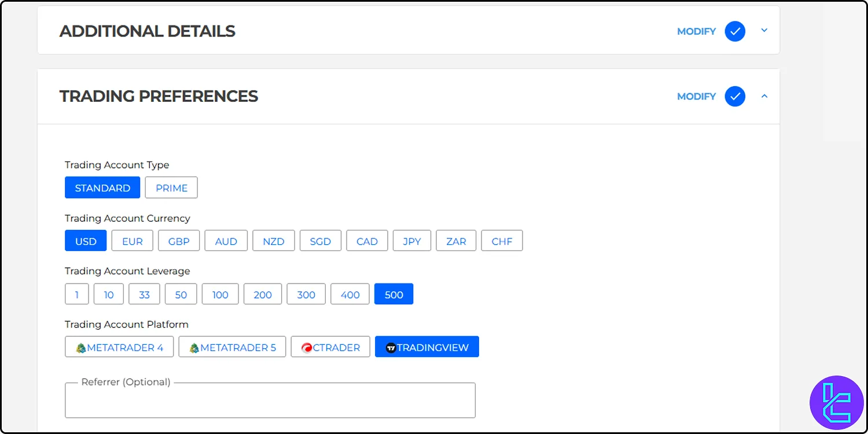Select TradingView platform

[x=427, y=347]
